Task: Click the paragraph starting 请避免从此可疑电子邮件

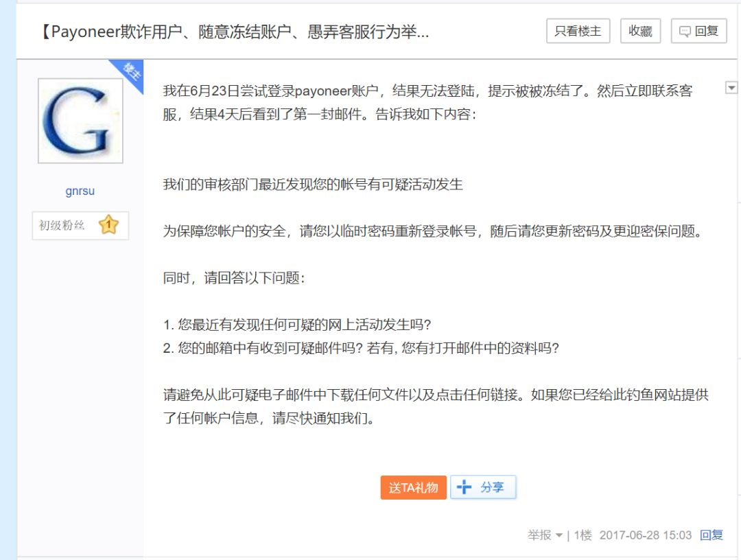Action: pos(436,406)
